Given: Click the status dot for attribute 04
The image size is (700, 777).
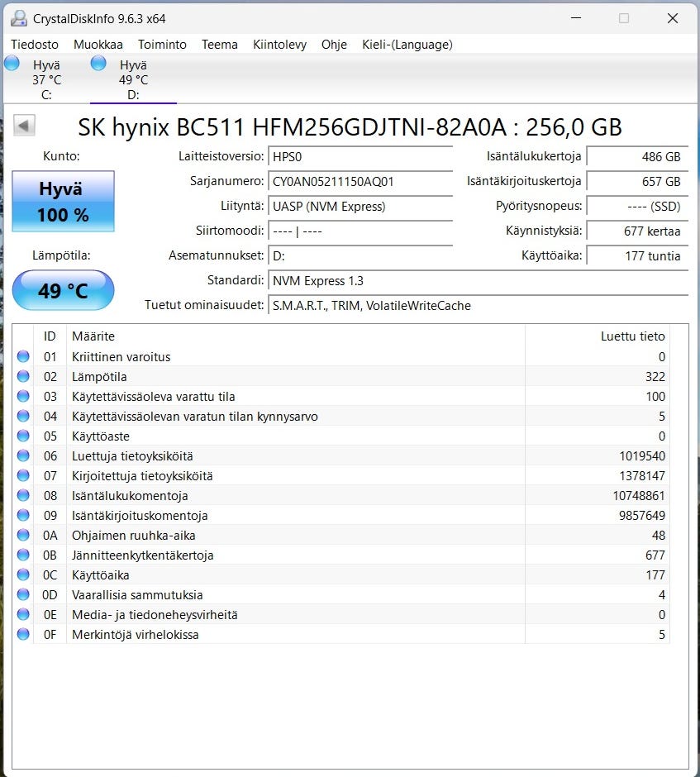Looking at the screenshot, I should (23, 416).
